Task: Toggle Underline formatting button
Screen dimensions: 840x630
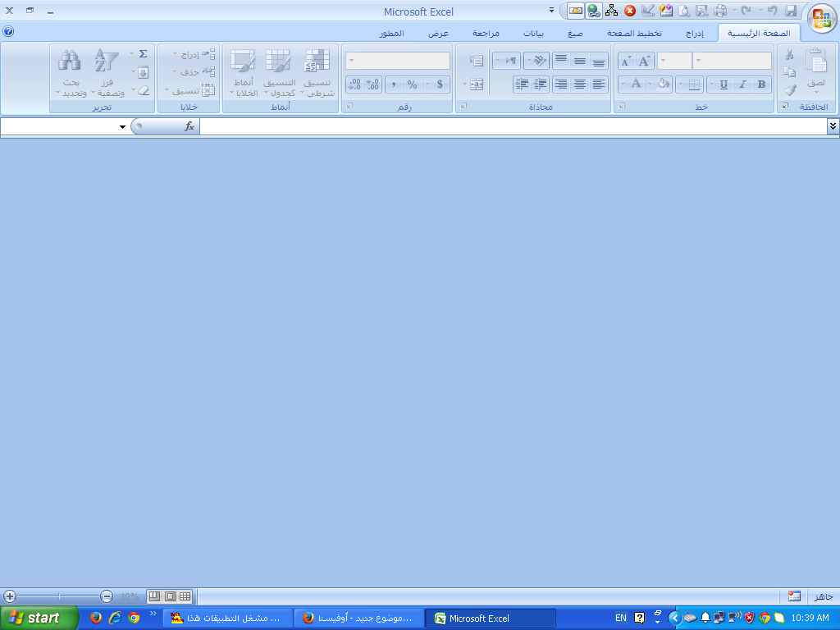Action: coord(724,84)
